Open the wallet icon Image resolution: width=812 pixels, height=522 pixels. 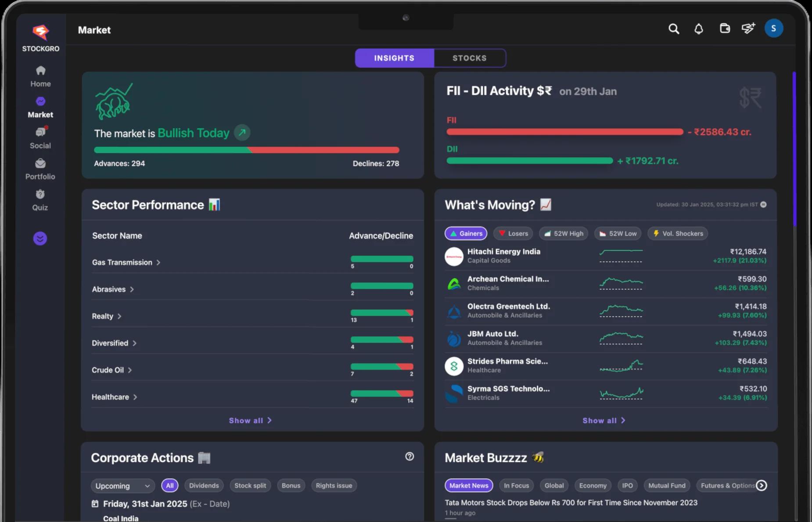(x=725, y=29)
